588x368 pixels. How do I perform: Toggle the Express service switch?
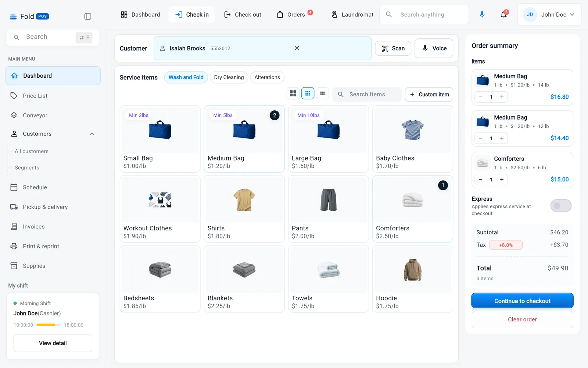coord(561,206)
